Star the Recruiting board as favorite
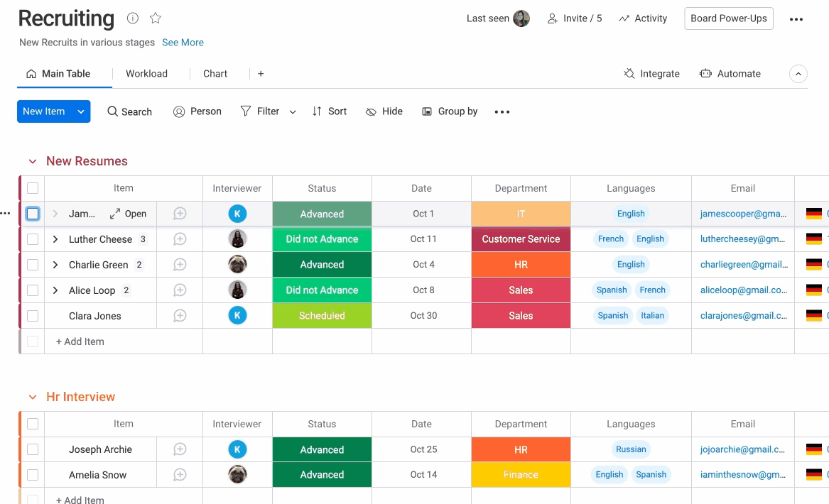 coord(156,18)
